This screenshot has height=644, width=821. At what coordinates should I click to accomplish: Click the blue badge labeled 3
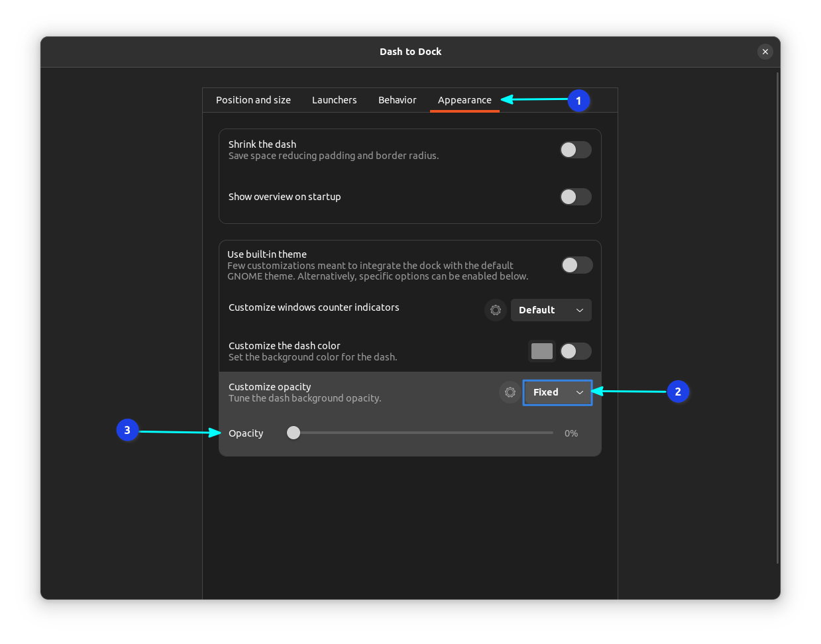(127, 430)
